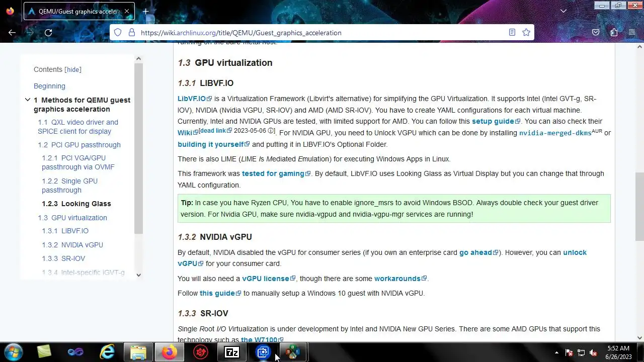Open the AUR superscript link

point(597,131)
